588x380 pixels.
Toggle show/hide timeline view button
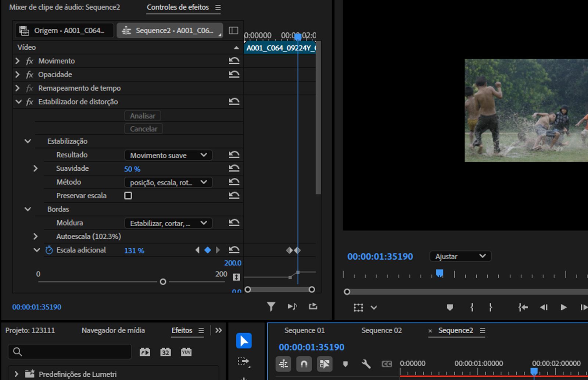coord(233,31)
